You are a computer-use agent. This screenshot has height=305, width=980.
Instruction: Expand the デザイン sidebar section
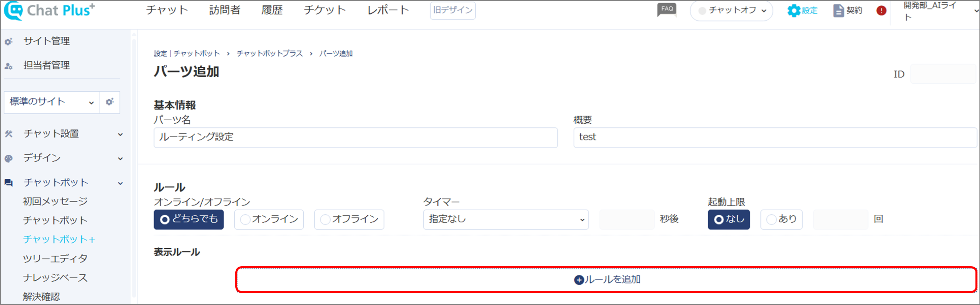pos(120,159)
